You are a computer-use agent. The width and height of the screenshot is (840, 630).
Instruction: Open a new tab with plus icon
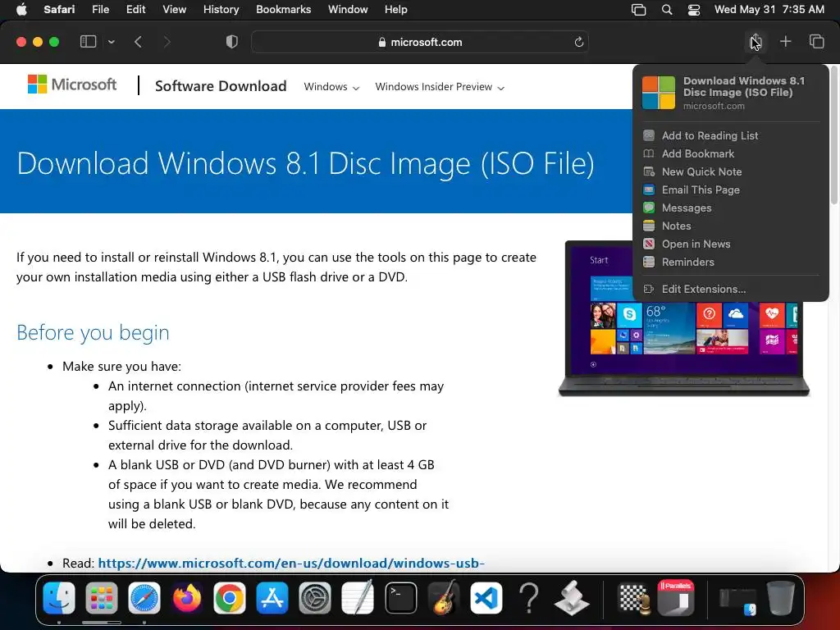785,42
